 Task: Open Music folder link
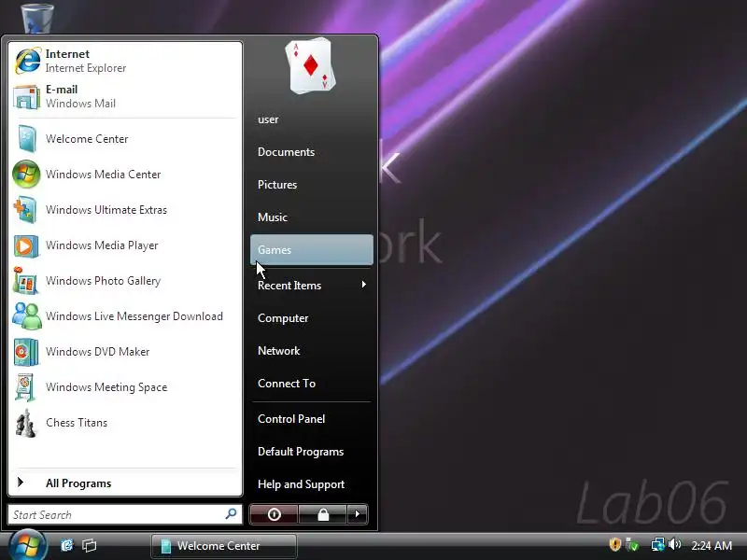coord(273,217)
